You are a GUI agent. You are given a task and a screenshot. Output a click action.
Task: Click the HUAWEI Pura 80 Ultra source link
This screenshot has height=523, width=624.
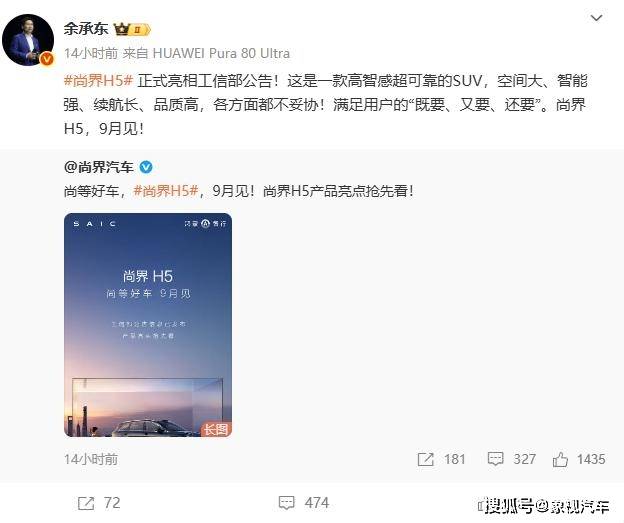tap(221, 53)
